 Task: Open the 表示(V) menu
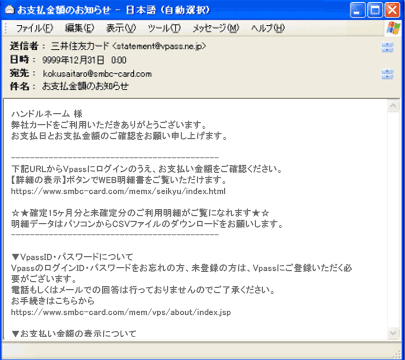pyautogui.click(x=121, y=28)
